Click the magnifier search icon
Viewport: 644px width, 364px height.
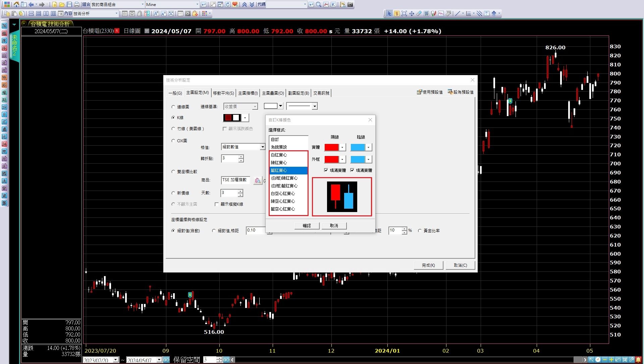pyautogui.click(x=318, y=4)
